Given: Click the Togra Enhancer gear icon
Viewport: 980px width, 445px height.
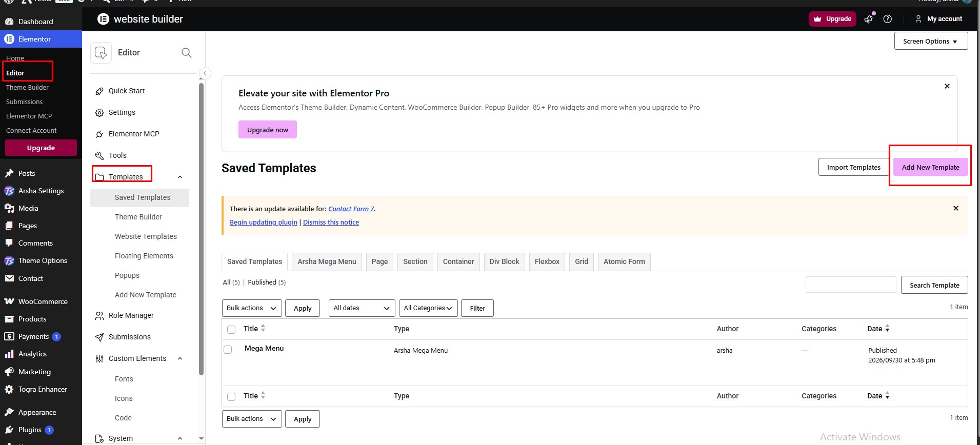Looking at the screenshot, I should (9, 389).
